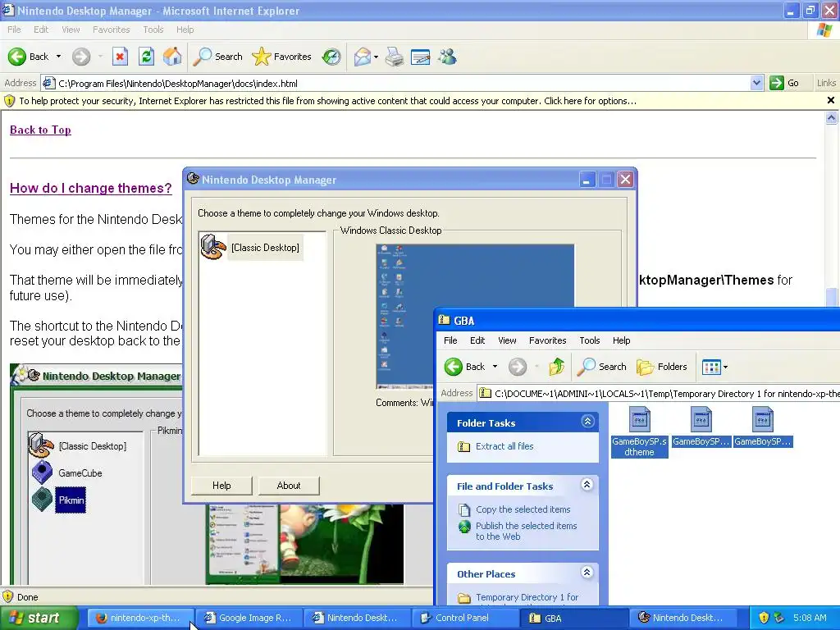
Task: Open the Internet Explorer File menu
Action: pos(15,30)
